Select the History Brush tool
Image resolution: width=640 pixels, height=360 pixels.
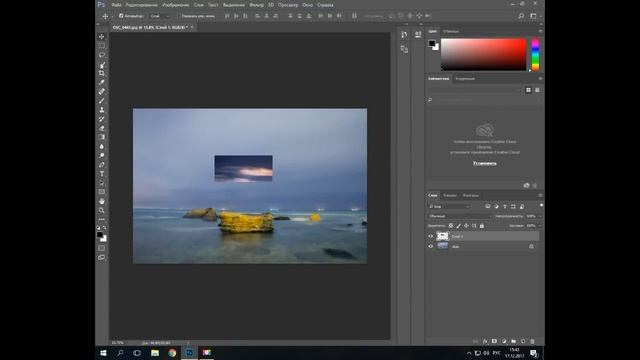point(102,119)
